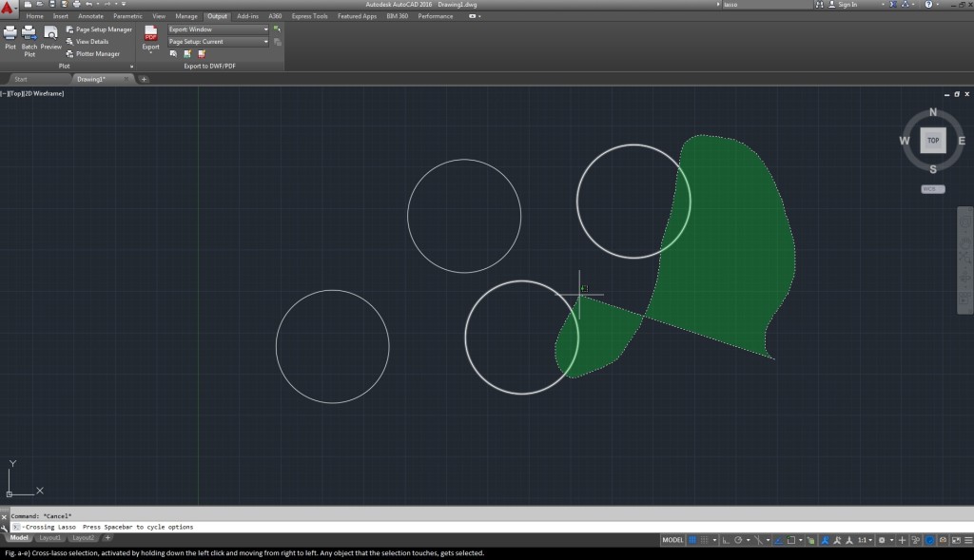Sign In to Autodesk account
The image size is (974, 560).
pyautogui.click(x=847, y=5)
